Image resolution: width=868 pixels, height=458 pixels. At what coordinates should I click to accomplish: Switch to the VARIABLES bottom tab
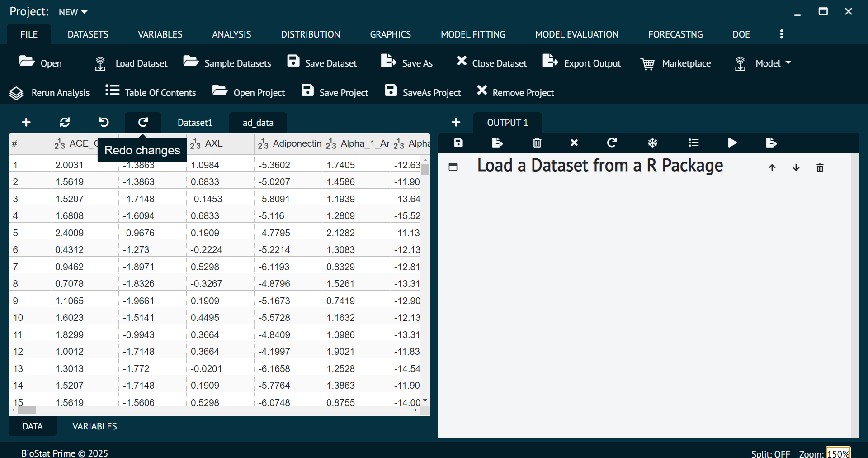pos(94,426)
